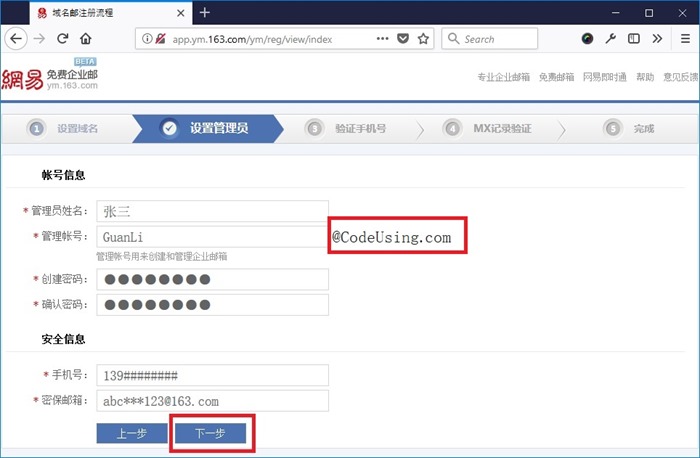Click the 手机号 input field
700x458 pixels.
pyautogui.click(x=212, y=375)
